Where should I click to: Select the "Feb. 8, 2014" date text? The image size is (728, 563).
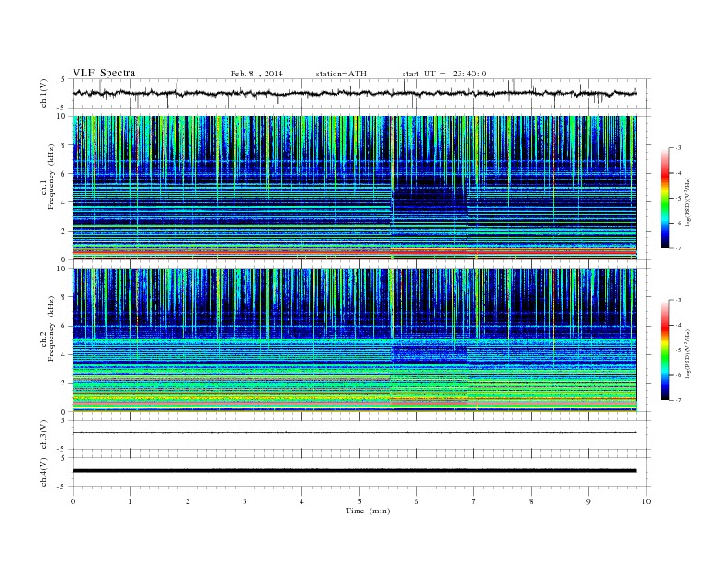(256, 74)
